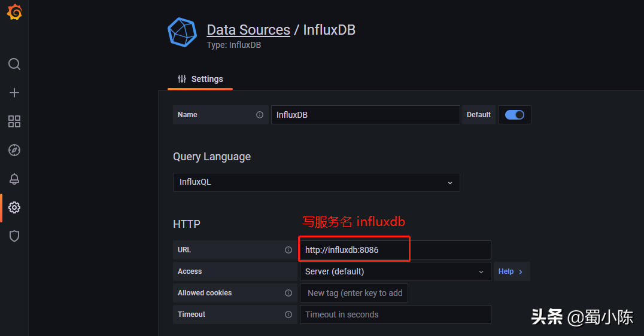The width and height of the screenshot is (644, 336).
Task: Click the Query Language heading
Action: [212, 157]
